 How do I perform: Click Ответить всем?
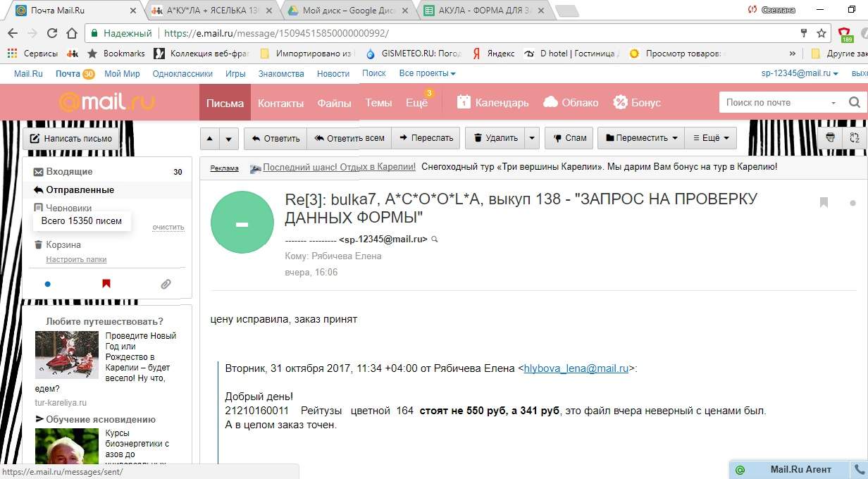point(349,138)
